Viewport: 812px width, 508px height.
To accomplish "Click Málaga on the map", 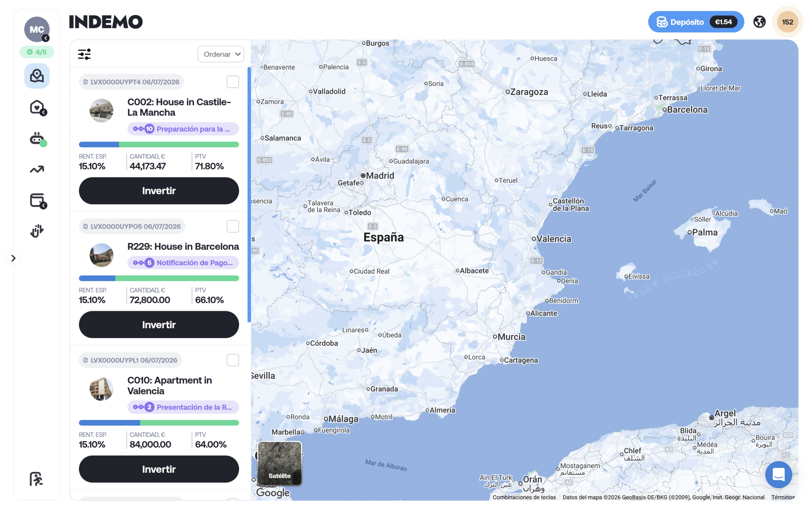I will pyautogui.click(x=343, y=419).
